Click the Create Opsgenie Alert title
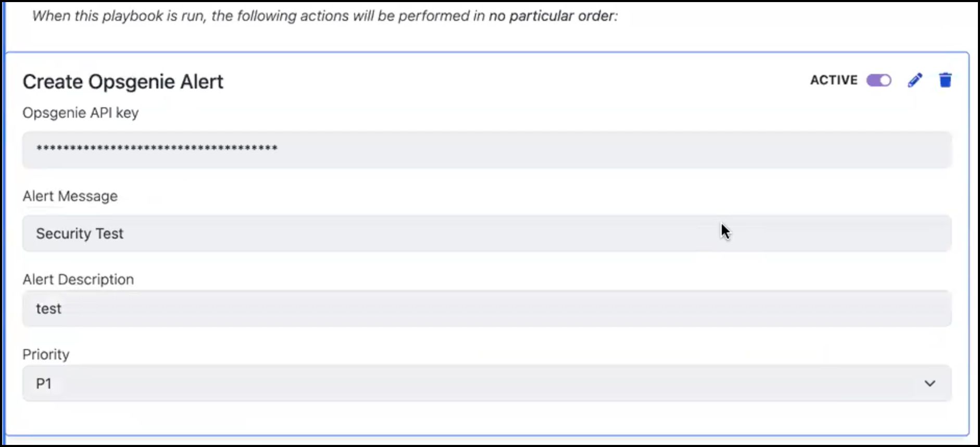The width and height of the screenshot is (980, 447). [x=123, y=81]
